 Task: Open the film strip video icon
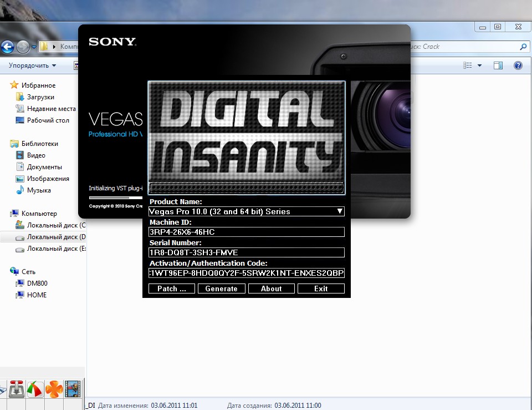click(x=73, y=389)
